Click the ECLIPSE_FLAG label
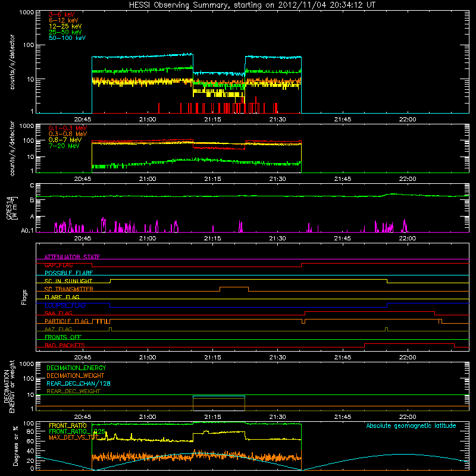 tap(65, 305)
